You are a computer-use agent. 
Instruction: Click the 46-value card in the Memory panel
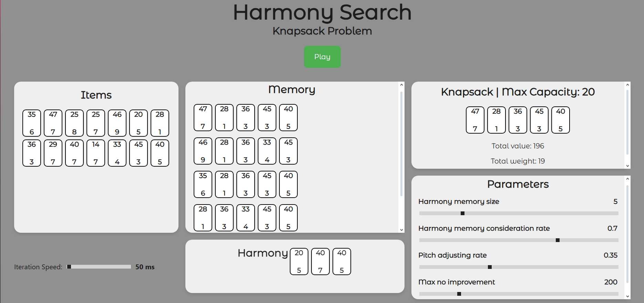point(203,151)
